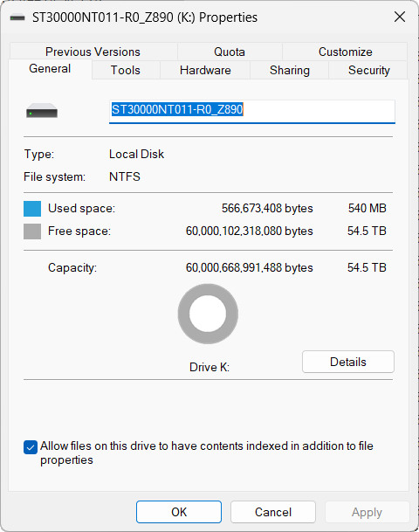Switch to the Previous Versions tab
Screen dimensions: 419x532
93,52
